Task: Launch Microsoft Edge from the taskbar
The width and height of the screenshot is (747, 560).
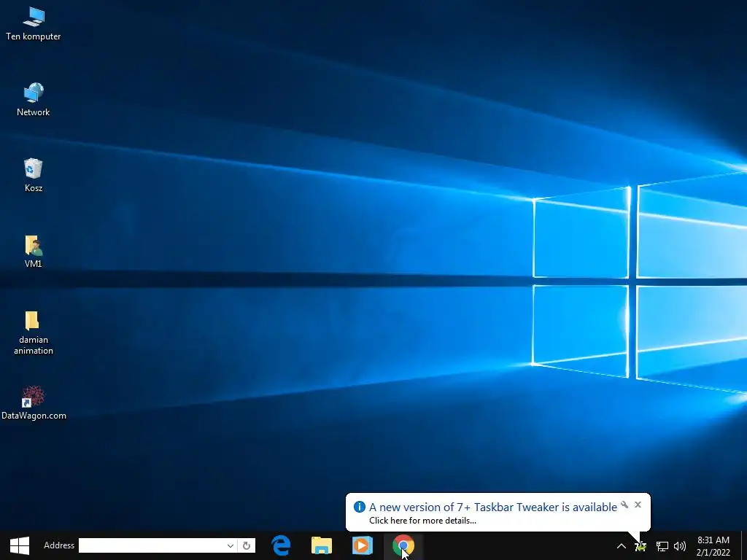Action: [281, 545]
